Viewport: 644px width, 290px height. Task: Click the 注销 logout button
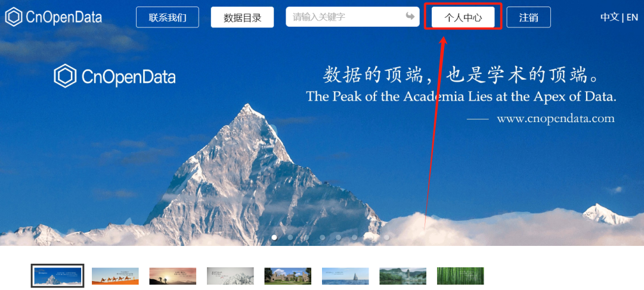(x=528, y=17)
